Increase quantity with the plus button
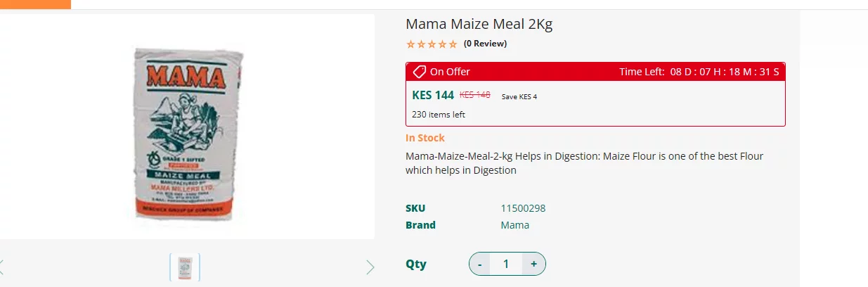 pos(534,264)
